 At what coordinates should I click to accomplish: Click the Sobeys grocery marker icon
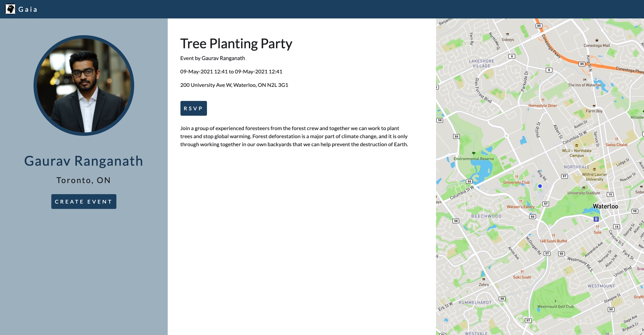[x=507, y=34]
